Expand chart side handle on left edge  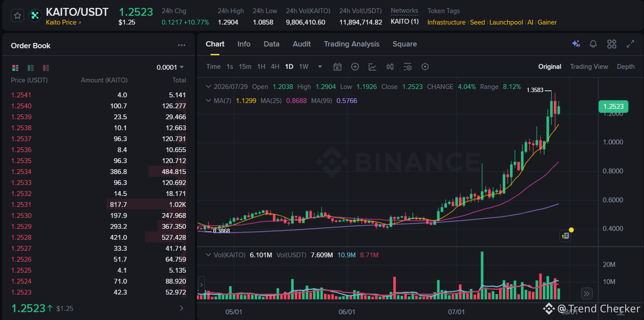(x=201, y=285)
